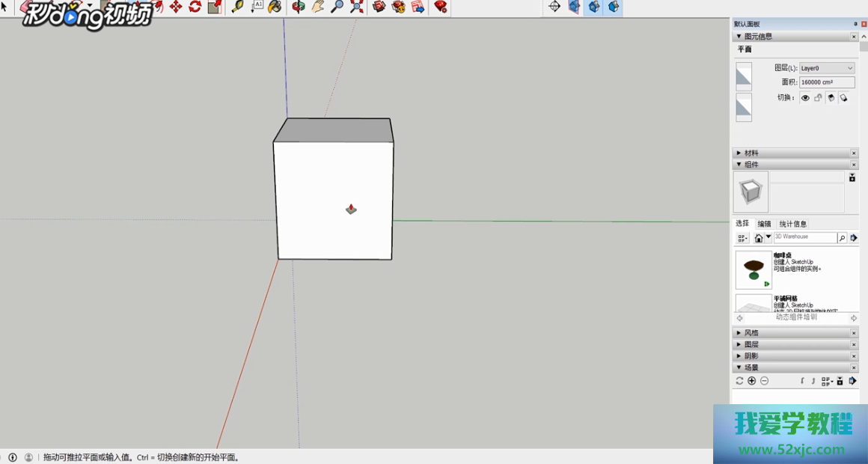Image resolution: width=868 pixels, height=464 pixels.
Task: Expand the 材料 materials panel
Action: click(x=751, y=153)
